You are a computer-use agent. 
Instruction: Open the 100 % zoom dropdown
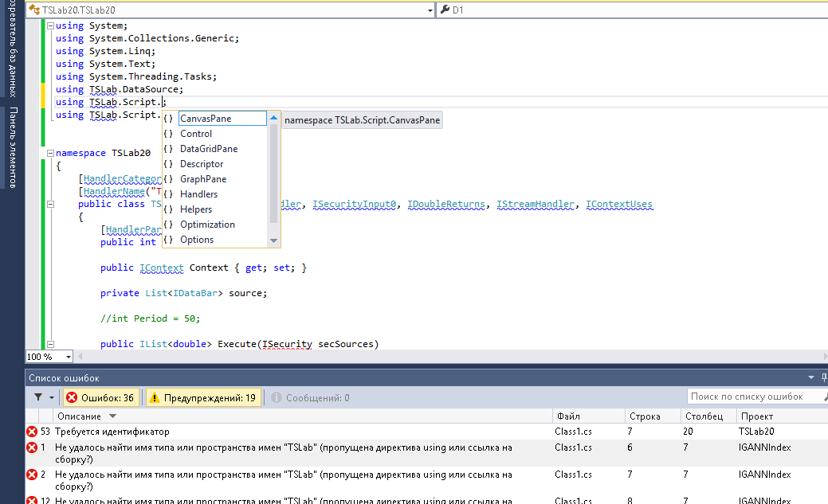(x=68, y=357)
